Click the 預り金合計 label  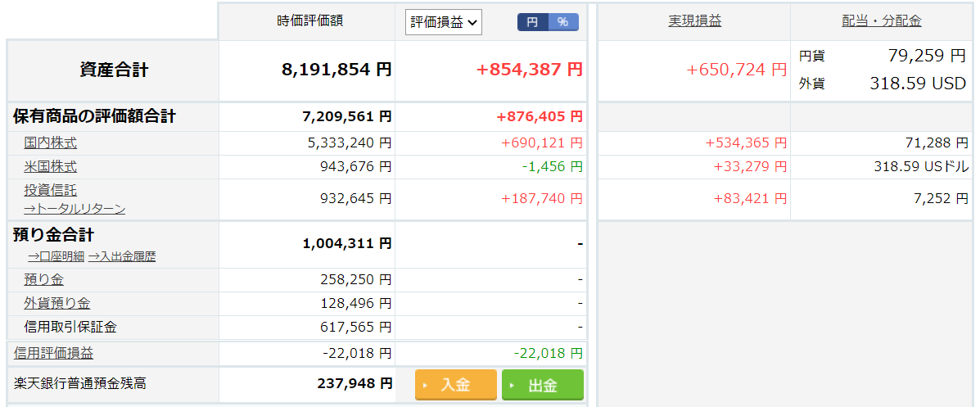[x=54, y=236]
